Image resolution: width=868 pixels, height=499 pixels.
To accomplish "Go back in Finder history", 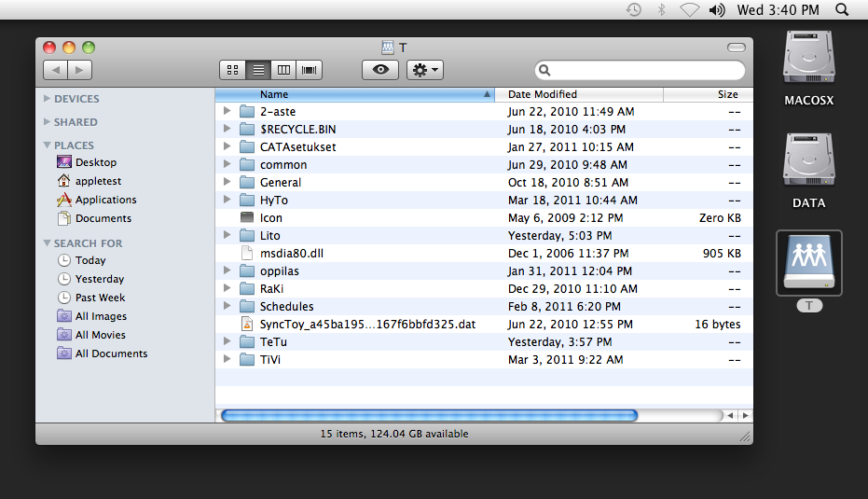I will 55,70.
